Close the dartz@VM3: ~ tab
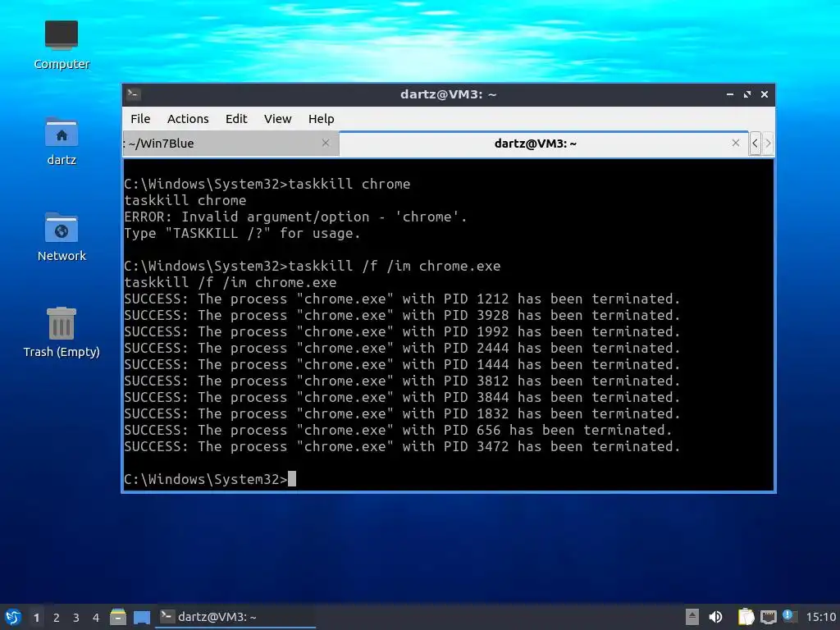This screenshot has height=630, width=840. (x=736, y=143)
